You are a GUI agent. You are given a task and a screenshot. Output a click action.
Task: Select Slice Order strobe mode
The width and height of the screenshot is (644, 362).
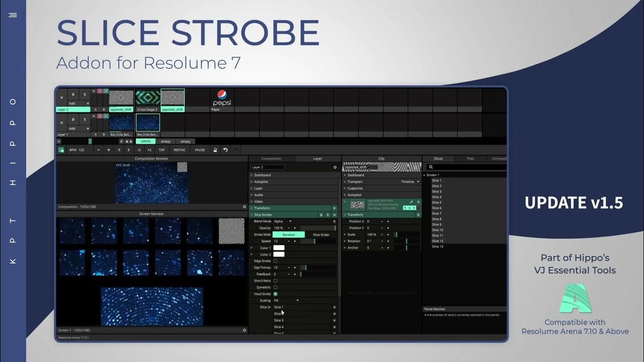pos(321,234)
